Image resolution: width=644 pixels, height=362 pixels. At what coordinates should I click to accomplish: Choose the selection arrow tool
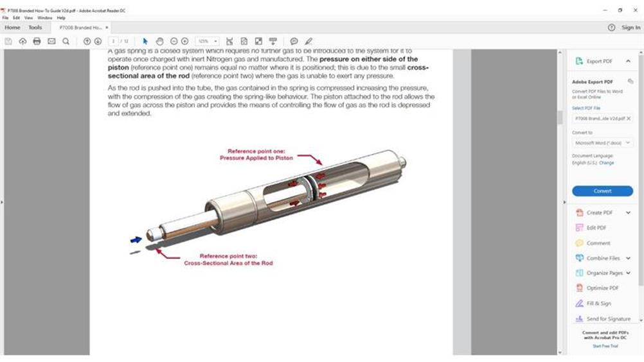click(x=145, y=42)
